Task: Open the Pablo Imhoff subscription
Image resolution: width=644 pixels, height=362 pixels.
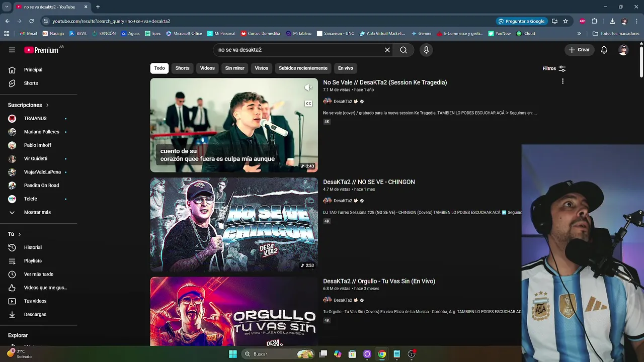Action: (38, 145)
